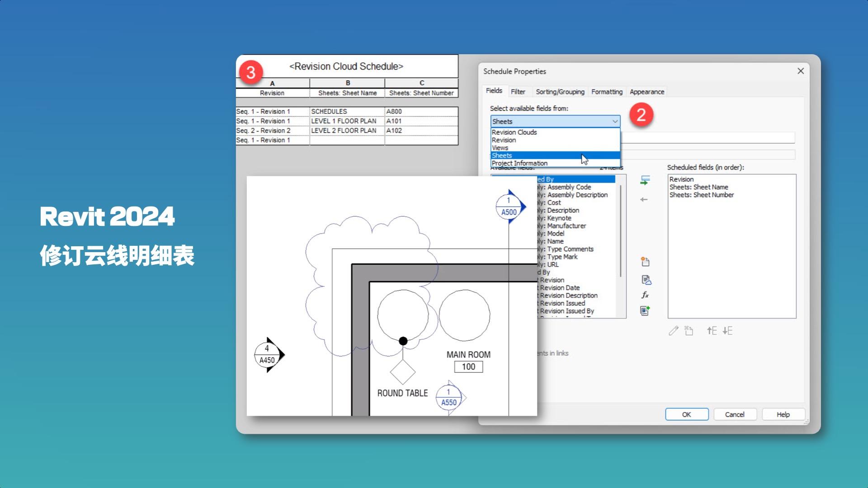
Task: Click the Cancel button
Action: point(735,414)
